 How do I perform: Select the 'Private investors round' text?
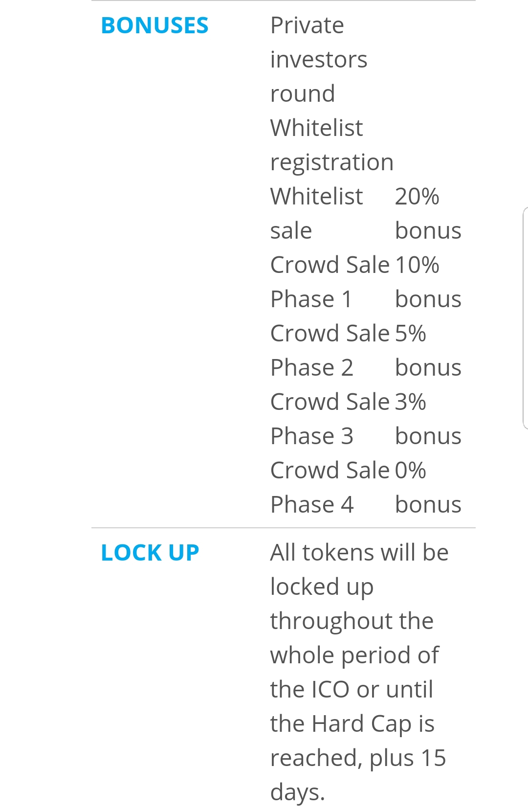pos(319,59)
